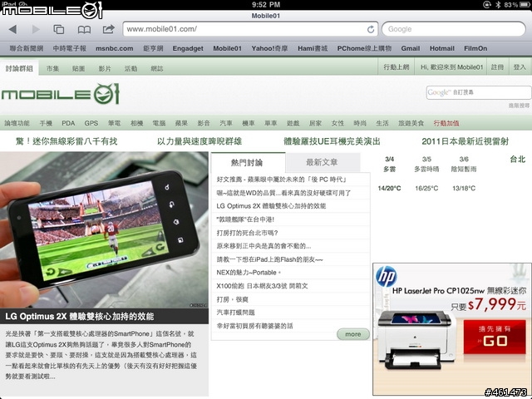This screenshot has width=532, height=399.
Task: Open the bookmarks book icon
Action: (x=84, y=30)
